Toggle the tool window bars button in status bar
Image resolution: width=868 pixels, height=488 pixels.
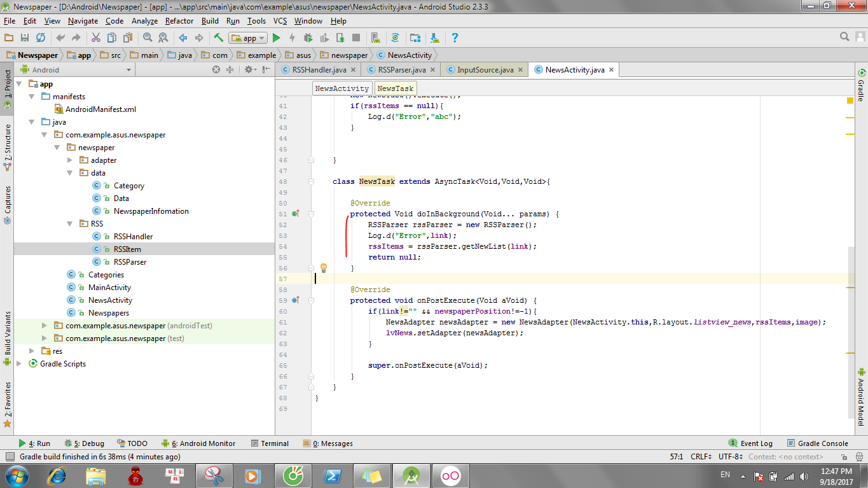click(10, 457)
